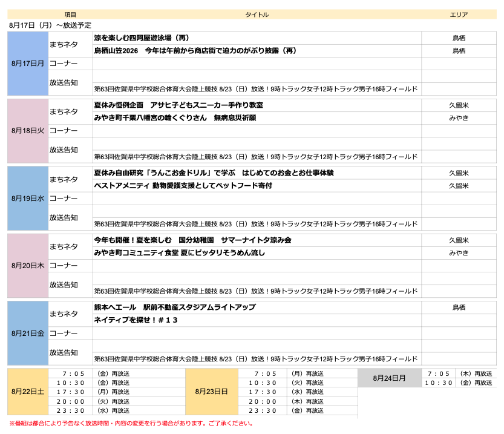
Task: Click the みやき area for コミュニティ食堂 row
Action: 459,253
